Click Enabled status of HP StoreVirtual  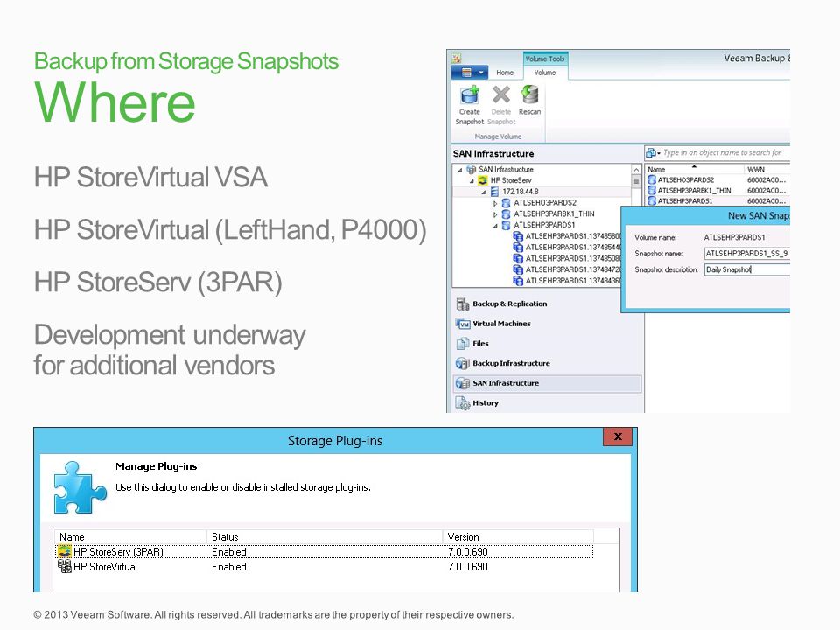point(229,567)
